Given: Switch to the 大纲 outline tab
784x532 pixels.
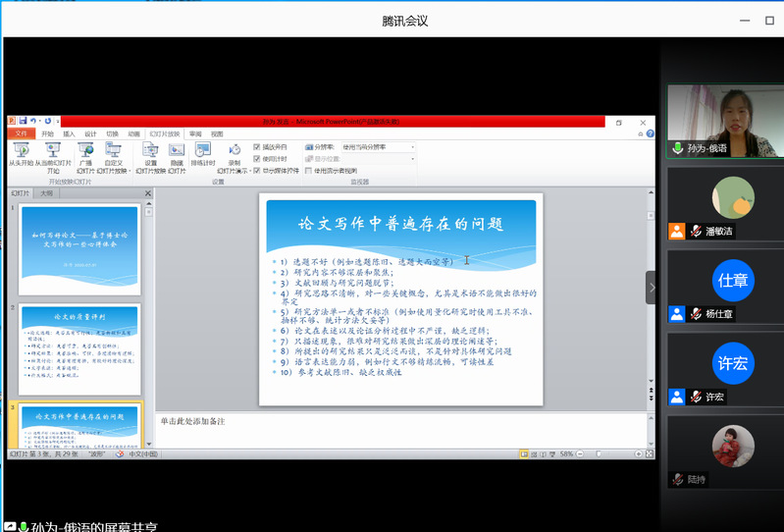Looking at the screenshot, I should [46, 193].
